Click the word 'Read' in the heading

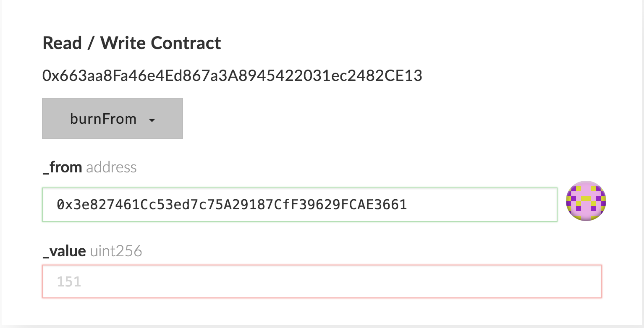pyautogui.click(x=62, y=43)
